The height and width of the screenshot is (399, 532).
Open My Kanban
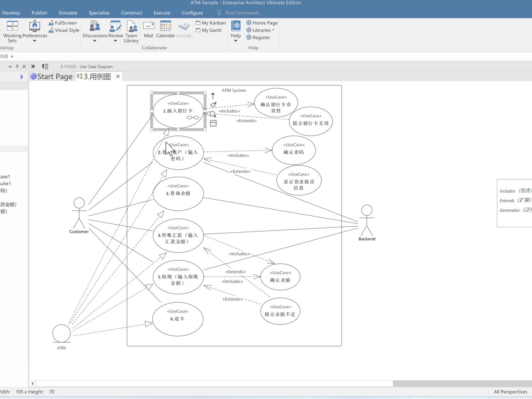click(211, 23)
